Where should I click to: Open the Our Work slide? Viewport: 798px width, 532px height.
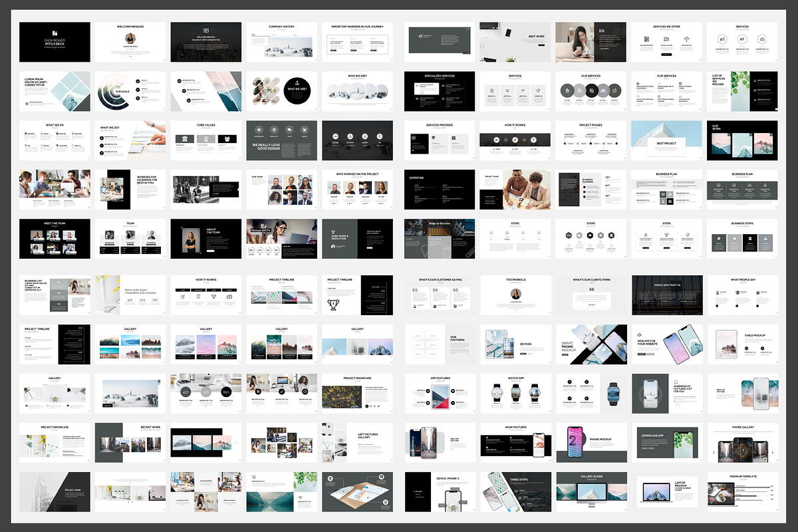pos(742,140)
